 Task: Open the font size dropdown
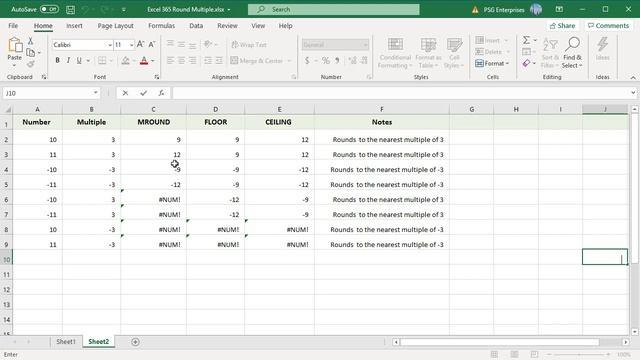[131, 44]
